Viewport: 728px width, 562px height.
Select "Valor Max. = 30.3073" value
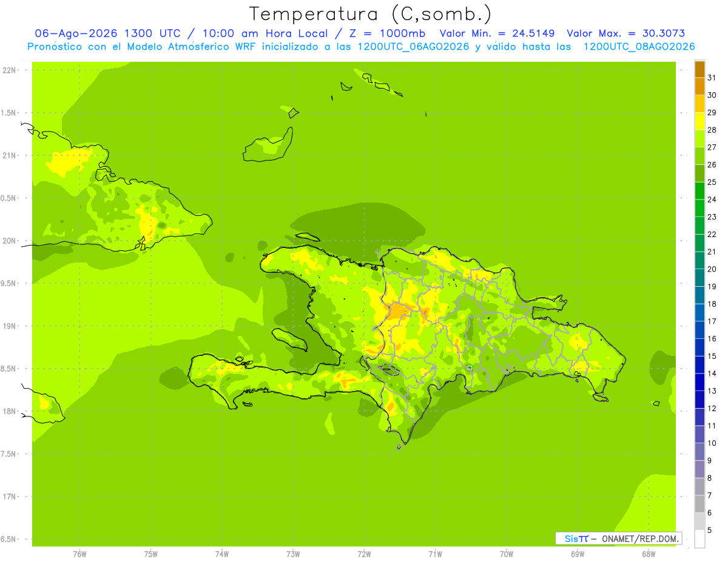click(627, 33)
